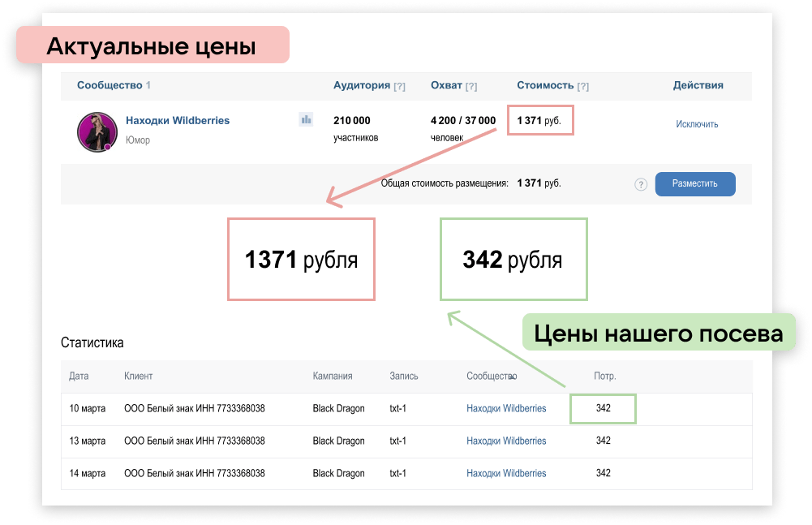
Task: Click Black Dragon campaign in 13 марта row
Action: pyautogui.click(x=339, y=441)
